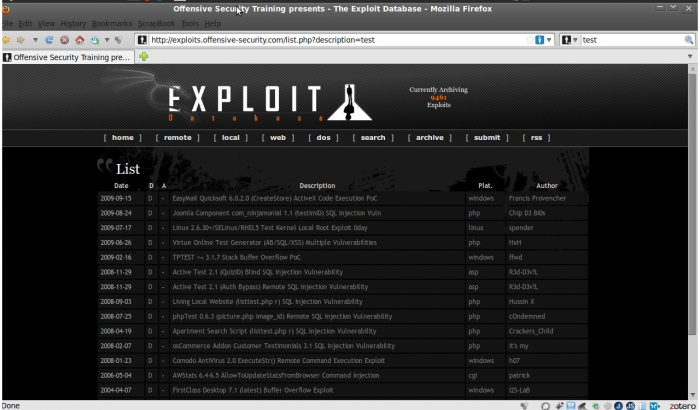The width and height of the screenshot is (700, 410).
Task: Open 'FirstClass Desktop 7.1 (latest)' exploit entry
Action: point(253,390)
